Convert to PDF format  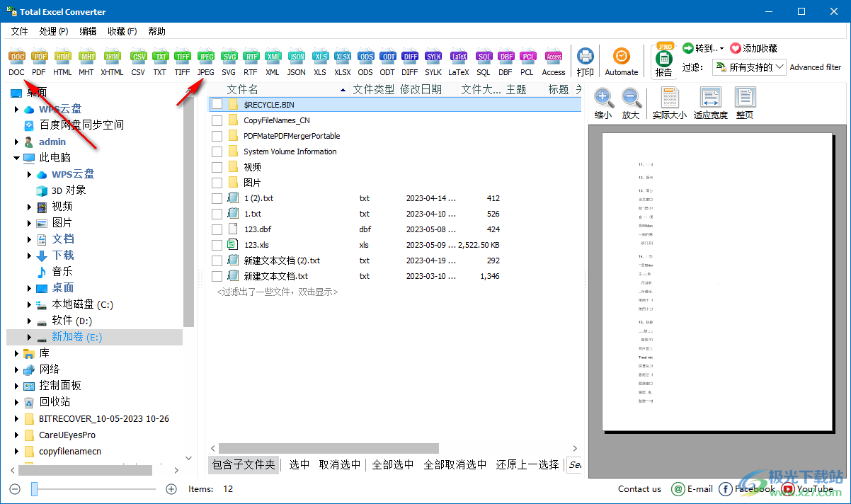39,62
